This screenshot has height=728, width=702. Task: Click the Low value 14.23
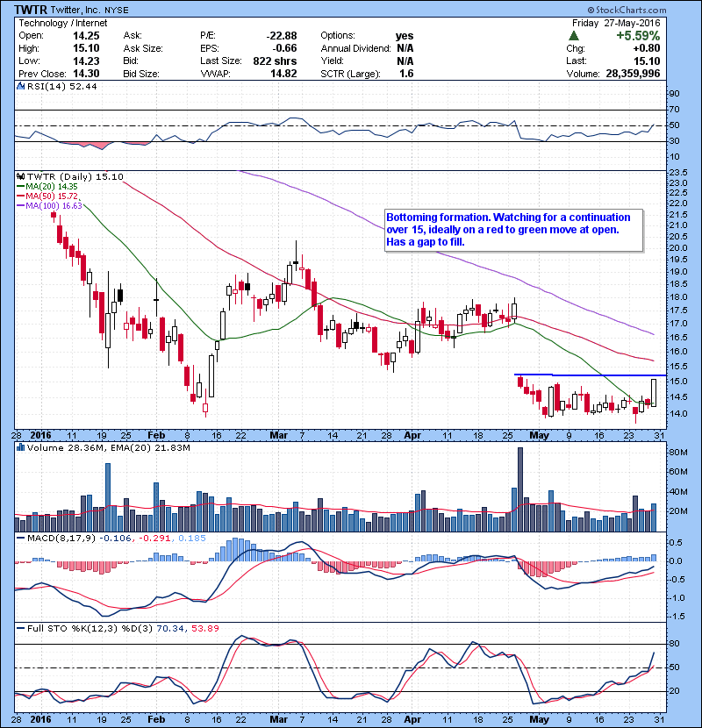(x=86, y=61)
